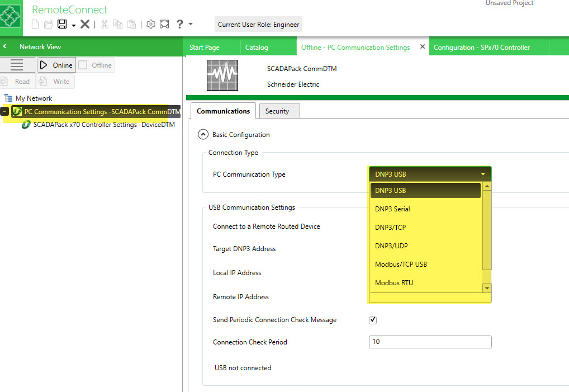Click the SCADAPack CommDTM waveform thumbnail
569x392 pixels.
click(x=222, y=75)
